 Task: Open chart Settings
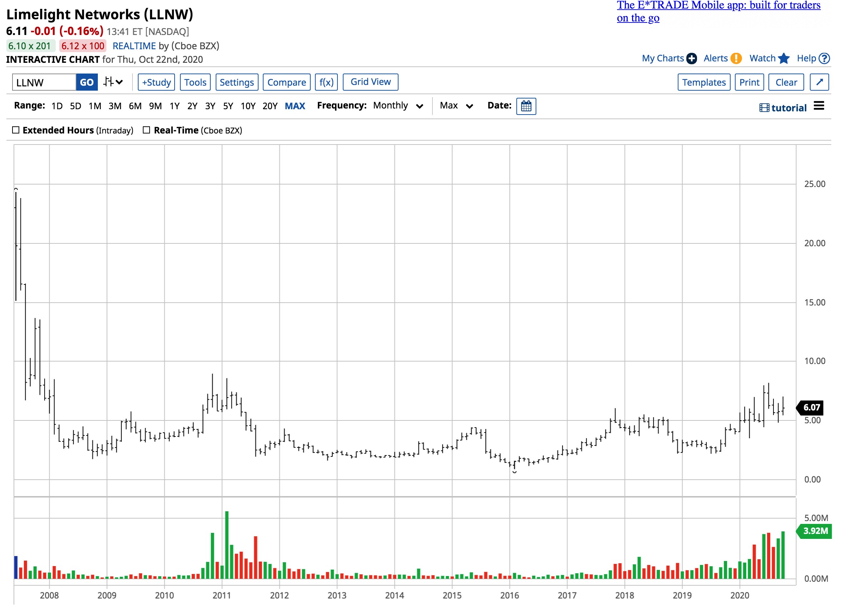pos(237,82)
